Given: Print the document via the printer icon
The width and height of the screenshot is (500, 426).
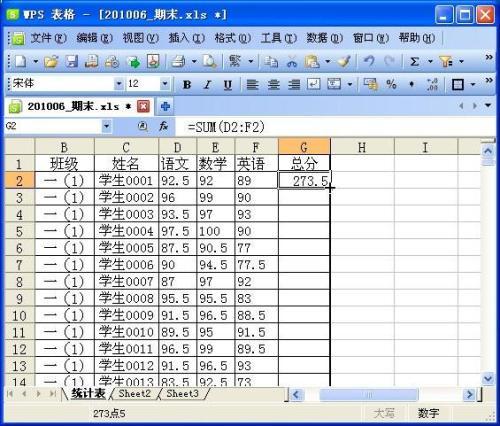Looking at the screenshot, I should 178,62.
